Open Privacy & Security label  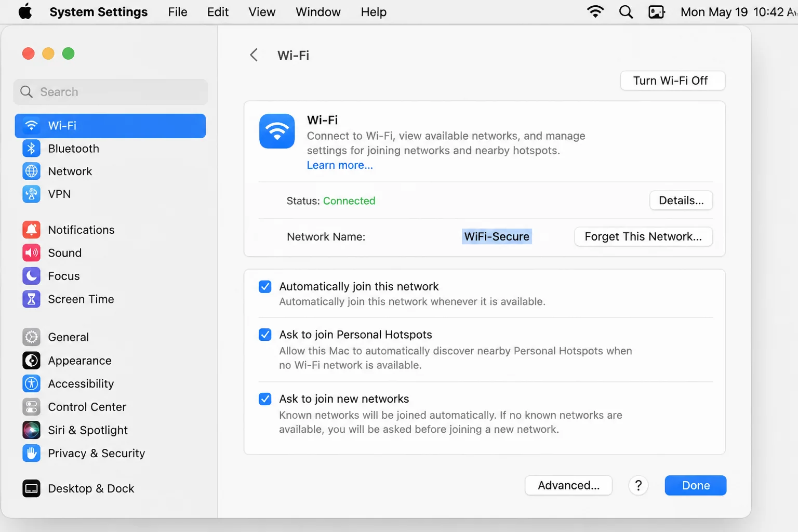click(97, 454)
